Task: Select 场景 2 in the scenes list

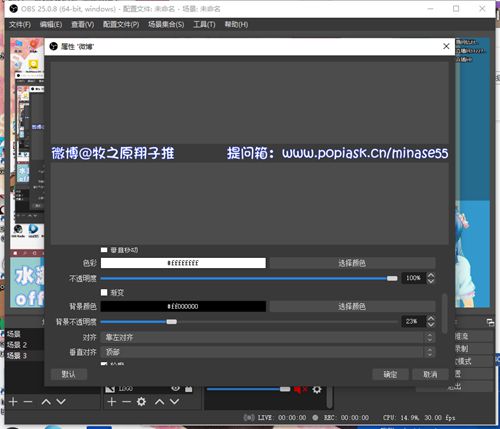Action: point(24,345)
